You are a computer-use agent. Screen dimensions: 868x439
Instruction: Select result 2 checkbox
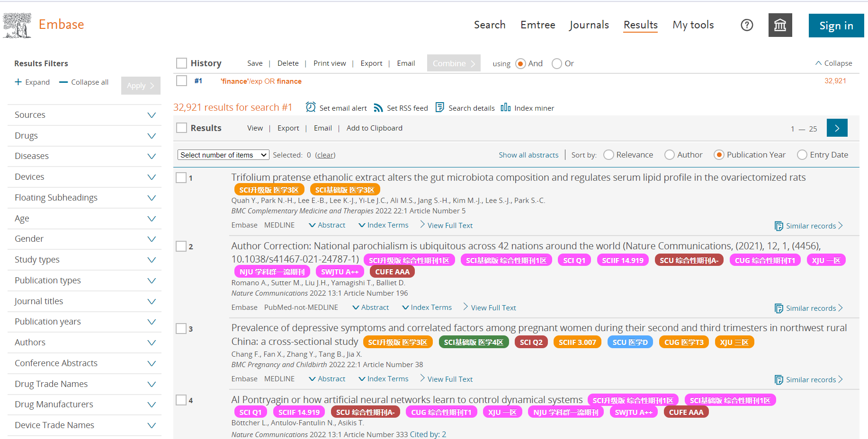click(x=181, y=246)
